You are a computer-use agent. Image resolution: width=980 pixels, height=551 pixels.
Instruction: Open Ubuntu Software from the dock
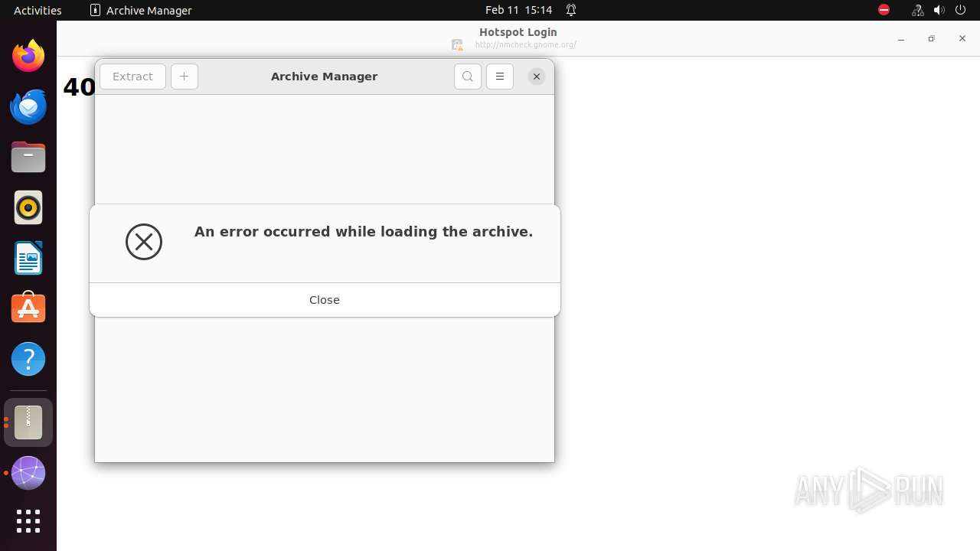[28, 308]
